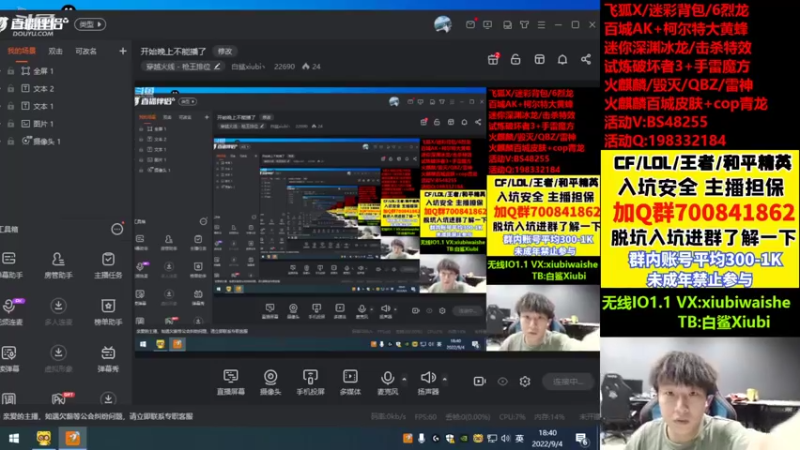Download the 多人连麦 tool

pos(58,311)
